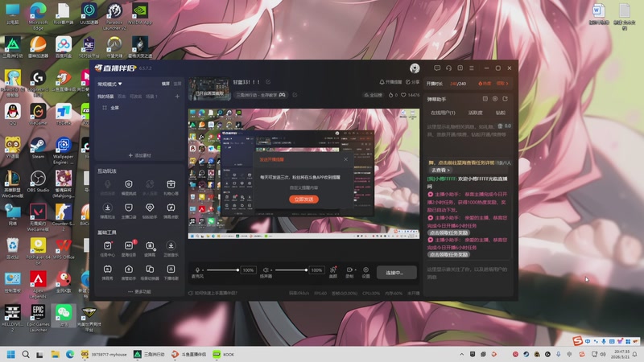Open the user avatar in the title bar

point(415,68)
